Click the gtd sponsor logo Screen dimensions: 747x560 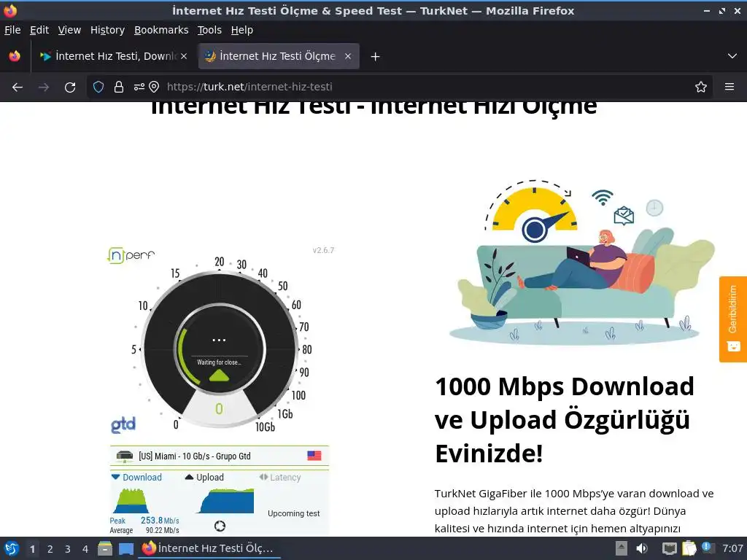click(123, 424)
